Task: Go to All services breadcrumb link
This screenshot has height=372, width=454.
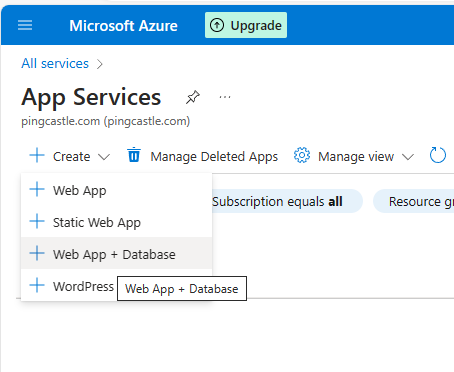Action: pos(55,63)
